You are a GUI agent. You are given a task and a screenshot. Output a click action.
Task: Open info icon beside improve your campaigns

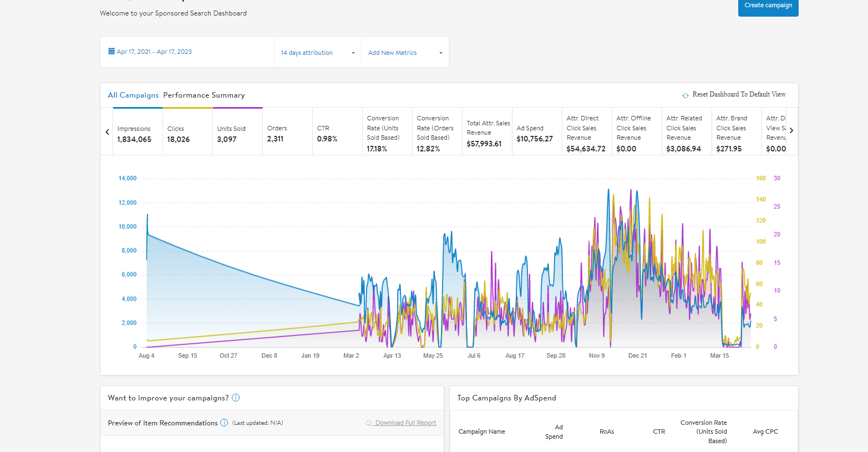tap(236, 398)
